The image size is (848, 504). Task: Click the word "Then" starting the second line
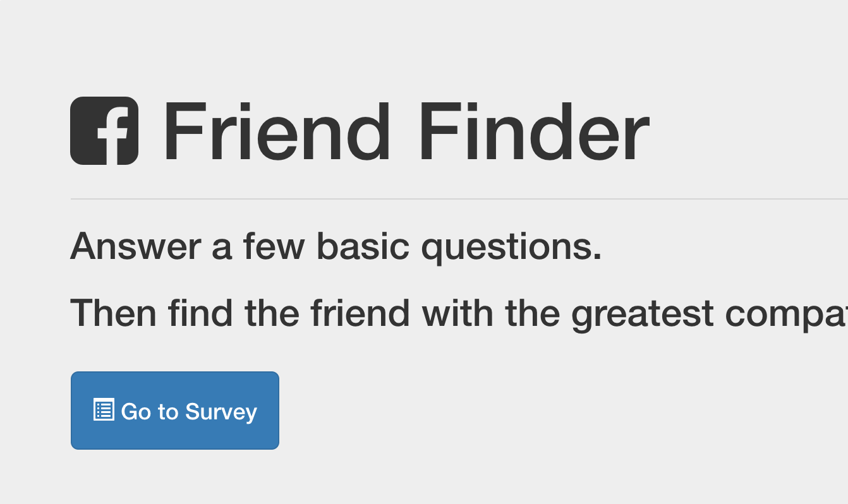click(114, 313)
